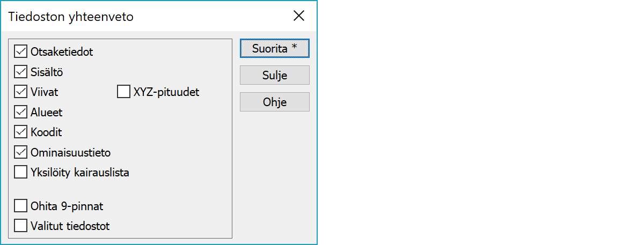Turn off the Koodit checkbox
The height and width of the screenshot is (245, 644).
[21, 132]
